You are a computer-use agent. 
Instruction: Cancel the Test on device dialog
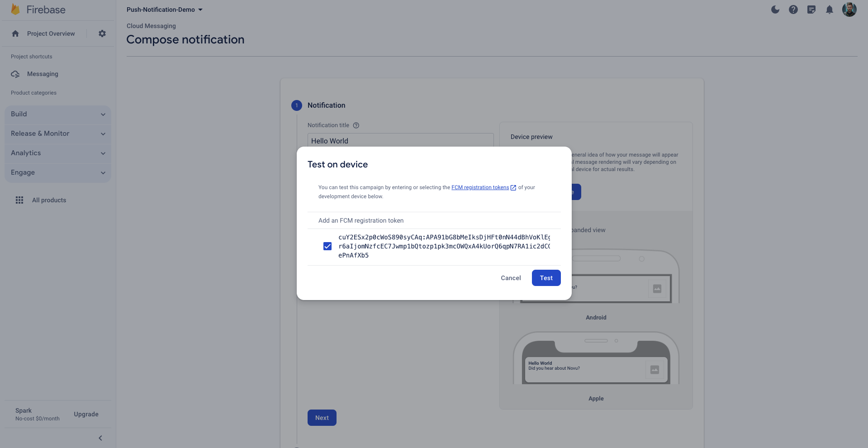(x=511, y=278)
